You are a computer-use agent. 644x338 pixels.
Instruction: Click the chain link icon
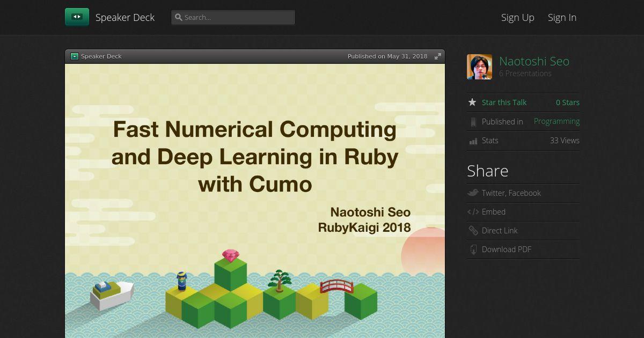pos(473,231)
